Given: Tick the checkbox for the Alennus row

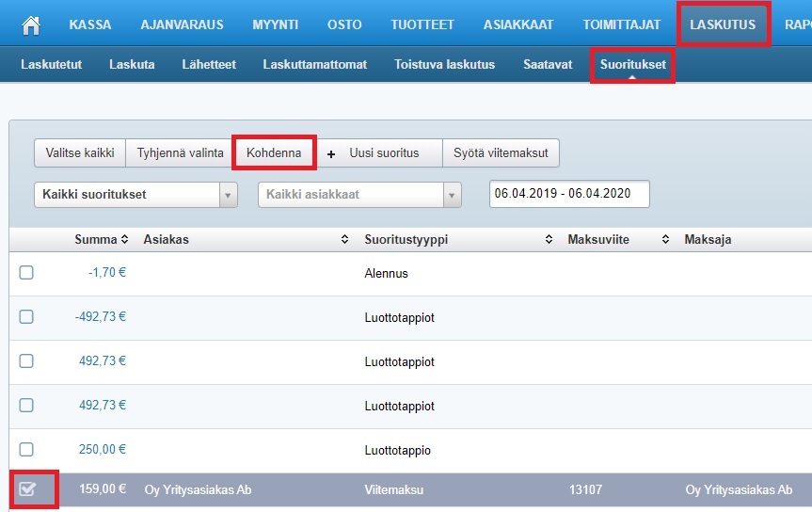Looking at the screenshot, I should [26, 273].
